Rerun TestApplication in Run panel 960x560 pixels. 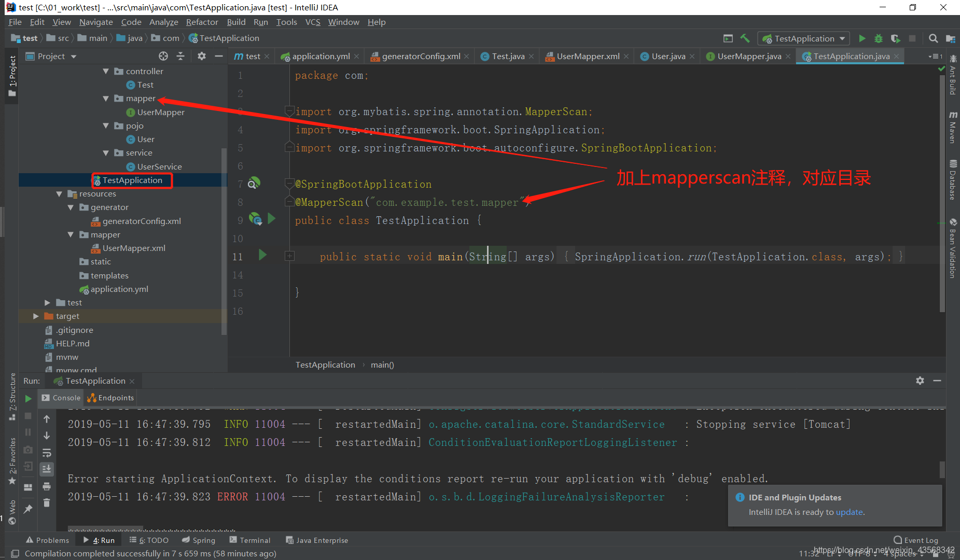tap(29, 398)
